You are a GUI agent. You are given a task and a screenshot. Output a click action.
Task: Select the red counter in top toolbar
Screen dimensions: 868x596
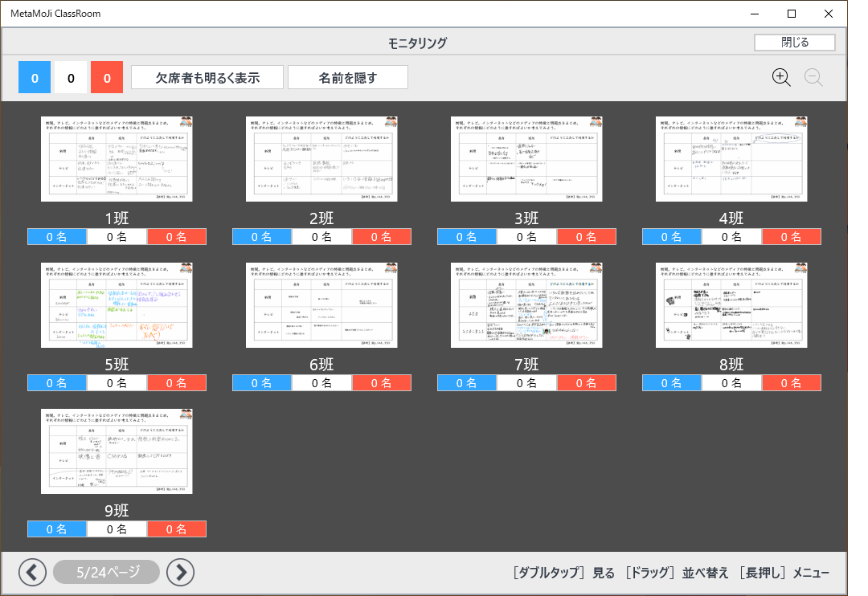pos(107,78)
